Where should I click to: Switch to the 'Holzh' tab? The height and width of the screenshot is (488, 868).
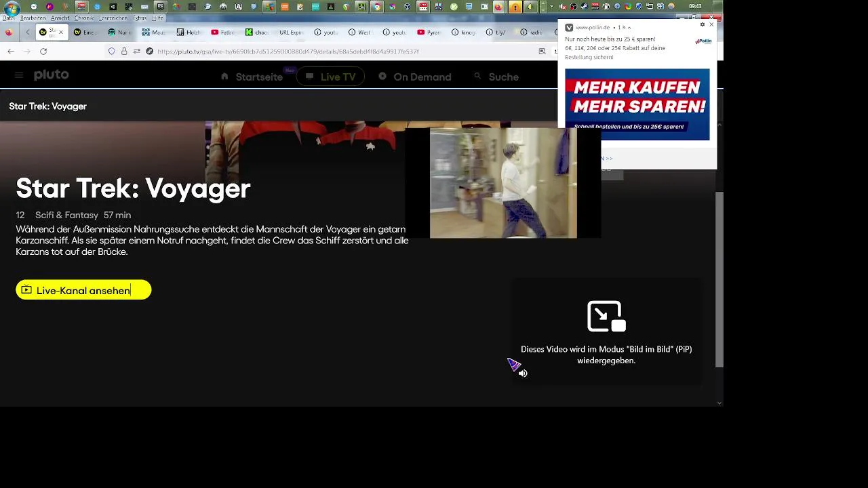[x=188, y=33]
